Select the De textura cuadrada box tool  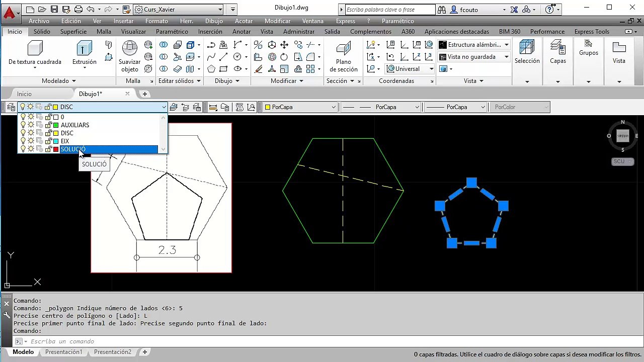(x=35, y=53)
